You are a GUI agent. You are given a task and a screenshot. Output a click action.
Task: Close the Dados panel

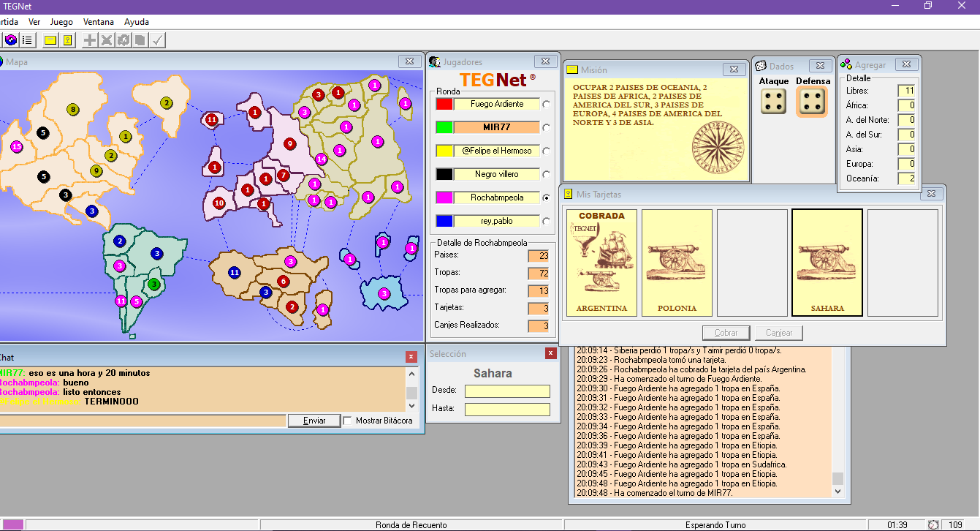pos(821,65)
